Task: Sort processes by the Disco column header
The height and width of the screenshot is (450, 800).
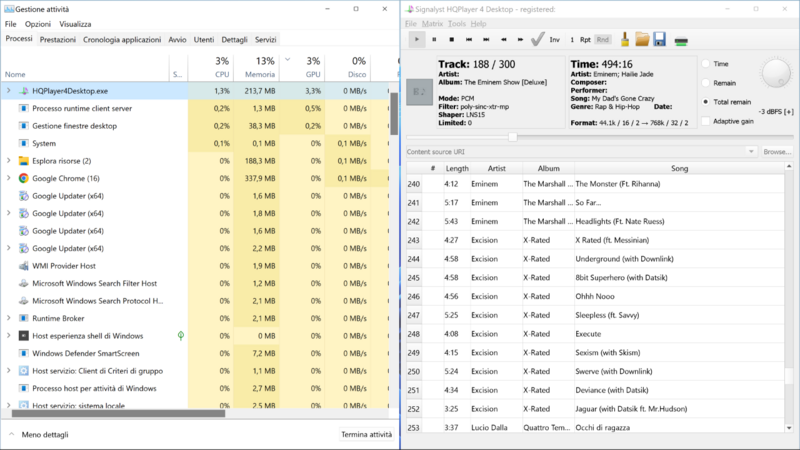Action: [347, 67]
